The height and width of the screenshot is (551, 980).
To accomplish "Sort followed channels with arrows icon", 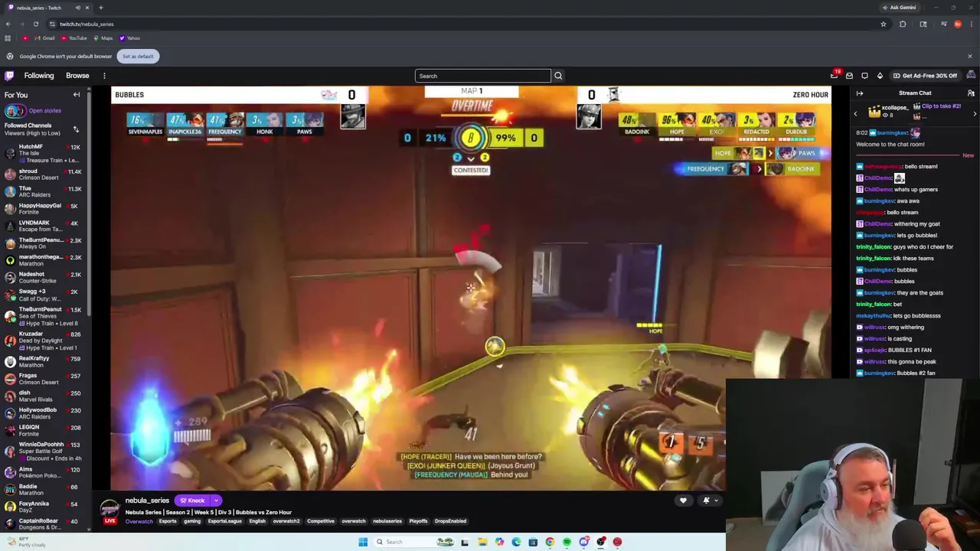I will click(76, 129).
